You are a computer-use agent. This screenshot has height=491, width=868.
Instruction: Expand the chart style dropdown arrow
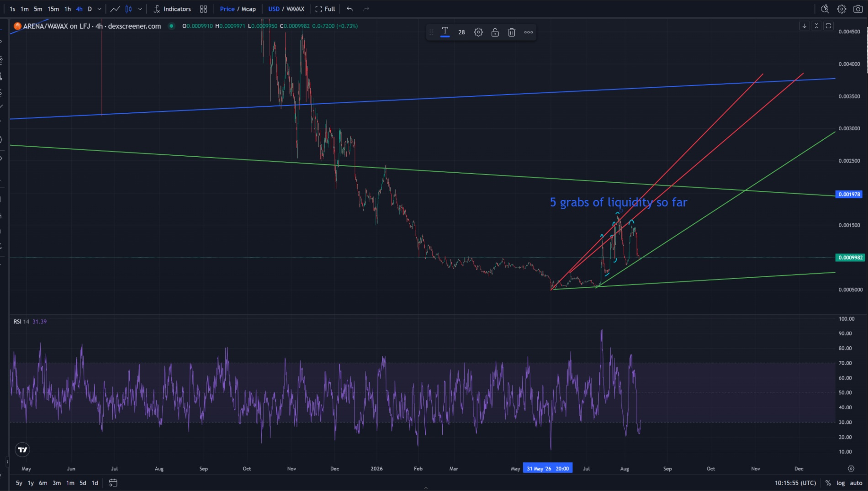(x=140, y=9)
